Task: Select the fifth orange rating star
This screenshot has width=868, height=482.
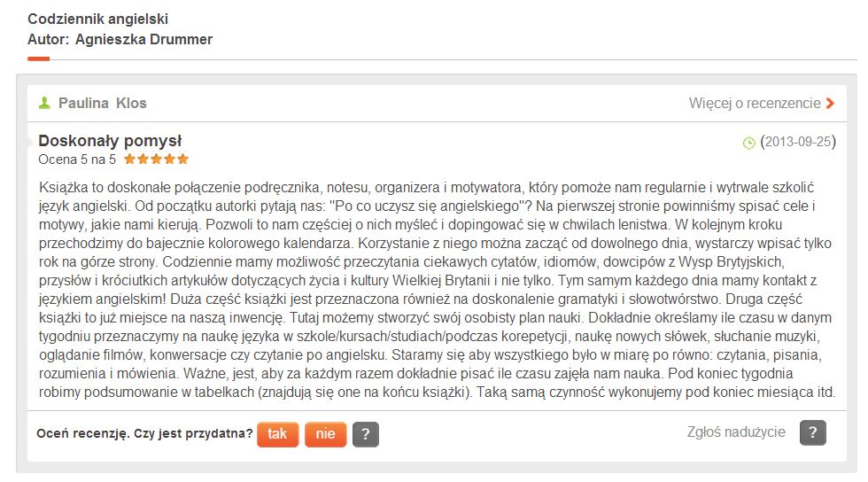Action: click(x=183, y=159)
